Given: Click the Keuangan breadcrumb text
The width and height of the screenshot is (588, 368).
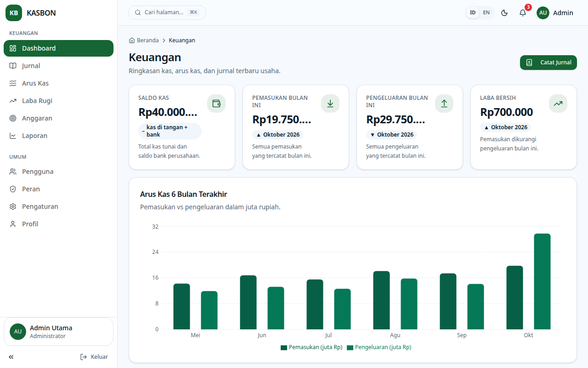Looking at the screenshot, I should point(182,40).
